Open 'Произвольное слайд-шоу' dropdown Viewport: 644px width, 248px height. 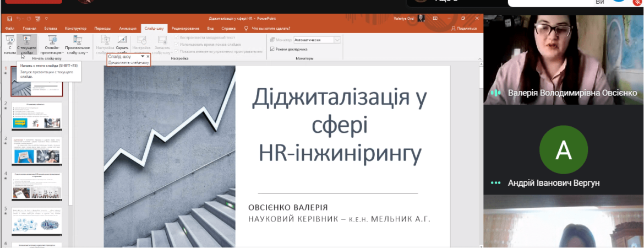click(x=77, y=45)
